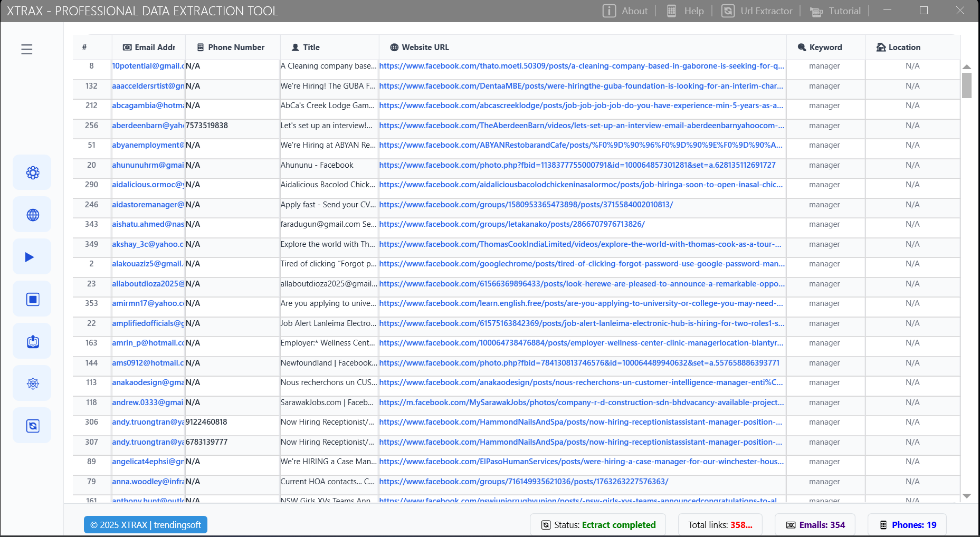Select the globe website icon in sidebar
The width and height of the screenshot is (980, 537).
click(32, 214)
